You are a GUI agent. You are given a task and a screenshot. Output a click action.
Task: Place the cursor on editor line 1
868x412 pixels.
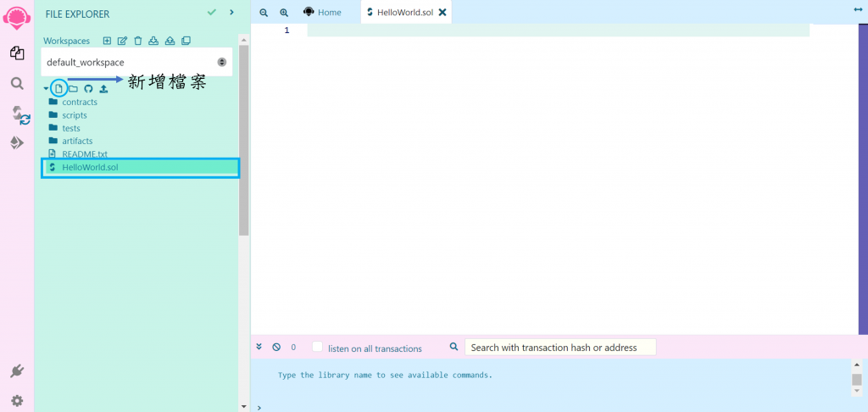pyautogui.click(x=558, y=31)
